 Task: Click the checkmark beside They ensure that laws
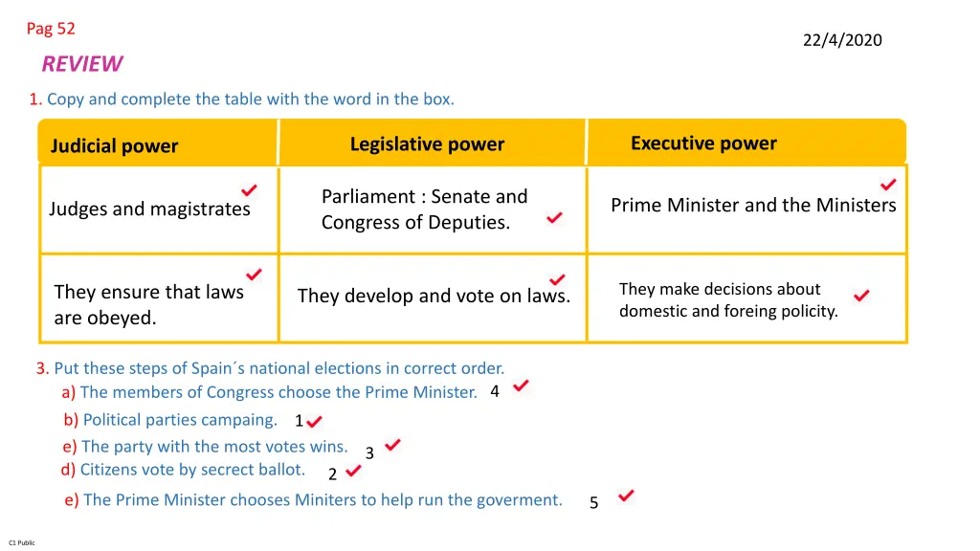point(254,274)
